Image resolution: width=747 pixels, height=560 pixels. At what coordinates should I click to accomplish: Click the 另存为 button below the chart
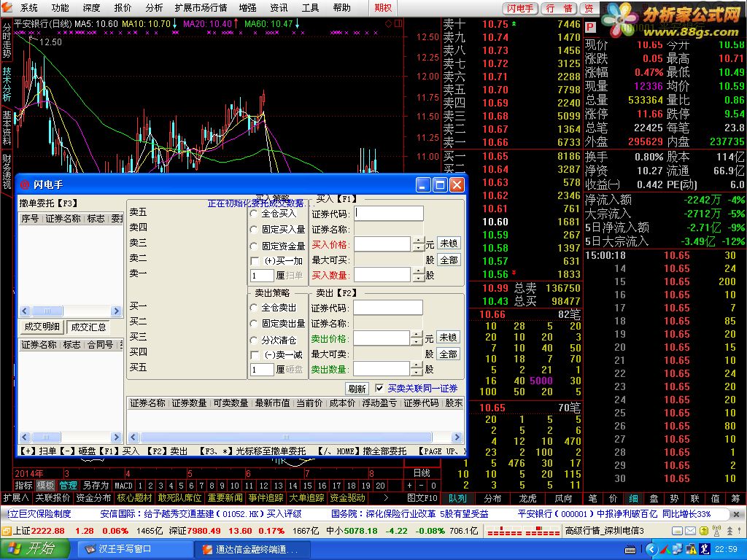pos(96,486)
